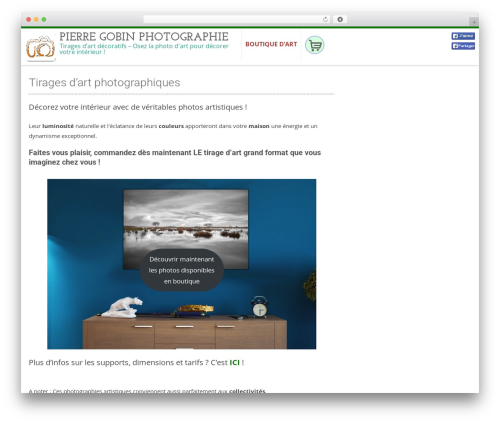Viewport: 500px width, 423px height.
Task: Maximize the window with the green button
Action: (44, 19)
